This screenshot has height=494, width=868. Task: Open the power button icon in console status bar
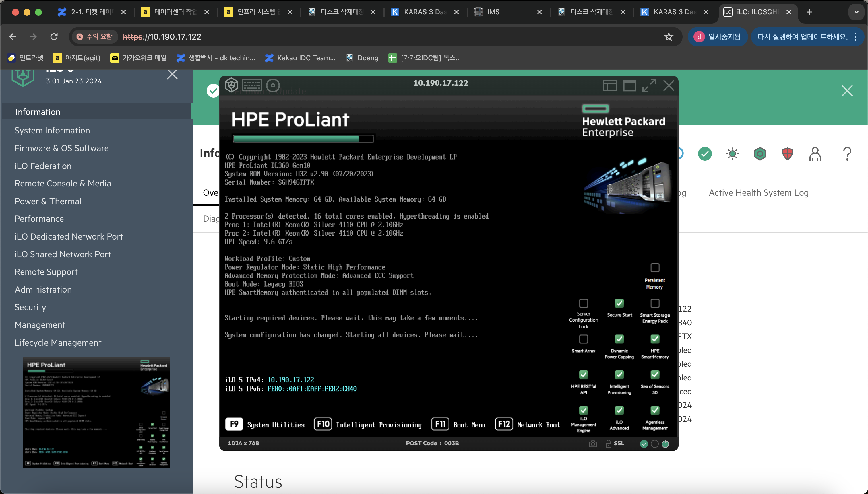coord(665,444)
